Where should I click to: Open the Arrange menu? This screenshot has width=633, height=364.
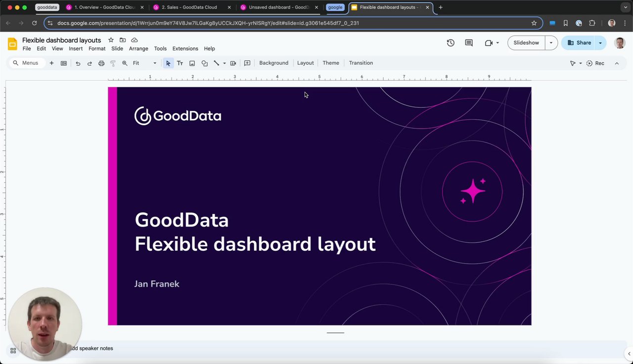tap(138, 48)
